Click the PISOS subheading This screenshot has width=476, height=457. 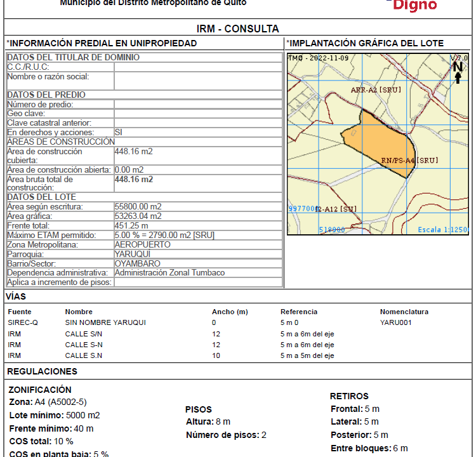[199, 409]
